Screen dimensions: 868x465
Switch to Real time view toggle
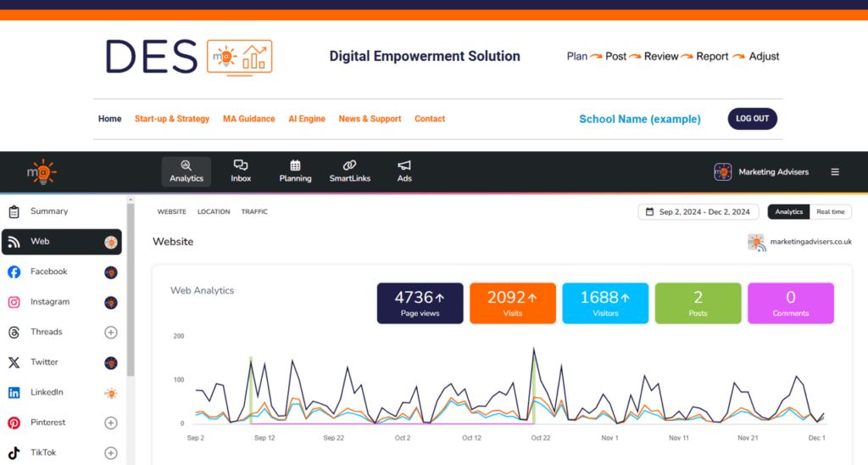coord(831,212)
